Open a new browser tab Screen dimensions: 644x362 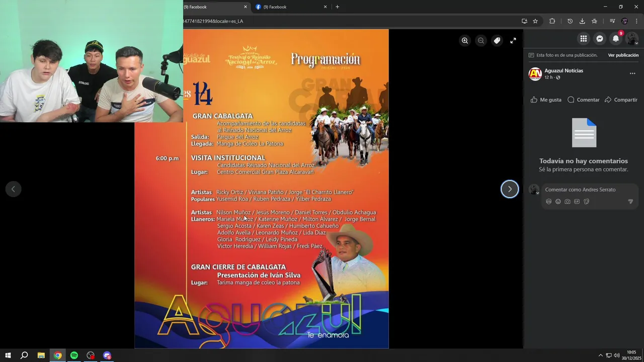[337, 7]
